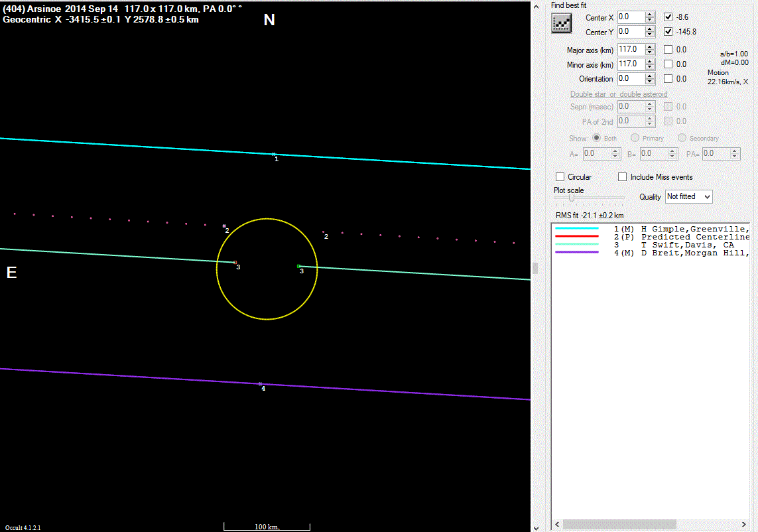Enable the Orientation fit checkbox
The image size is (758, 532).
coord(668,78)
